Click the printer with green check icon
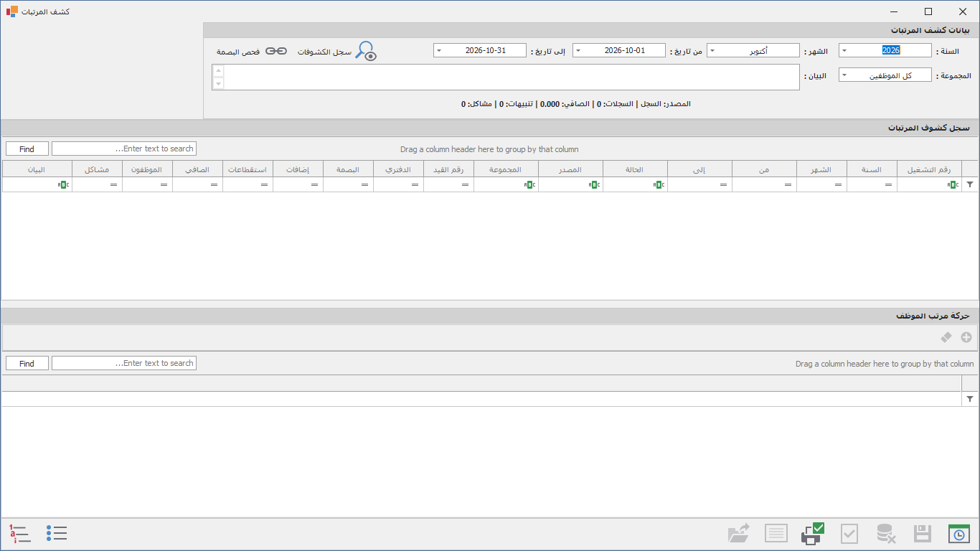Image resolution: width=980 pixels, height=551 pixels. pyautogui.click(x=813, y=533)
